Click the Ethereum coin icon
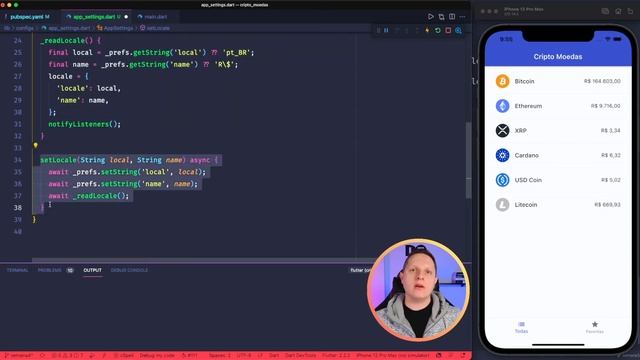Viewport: 640px width, 360px height. point(502,106)
